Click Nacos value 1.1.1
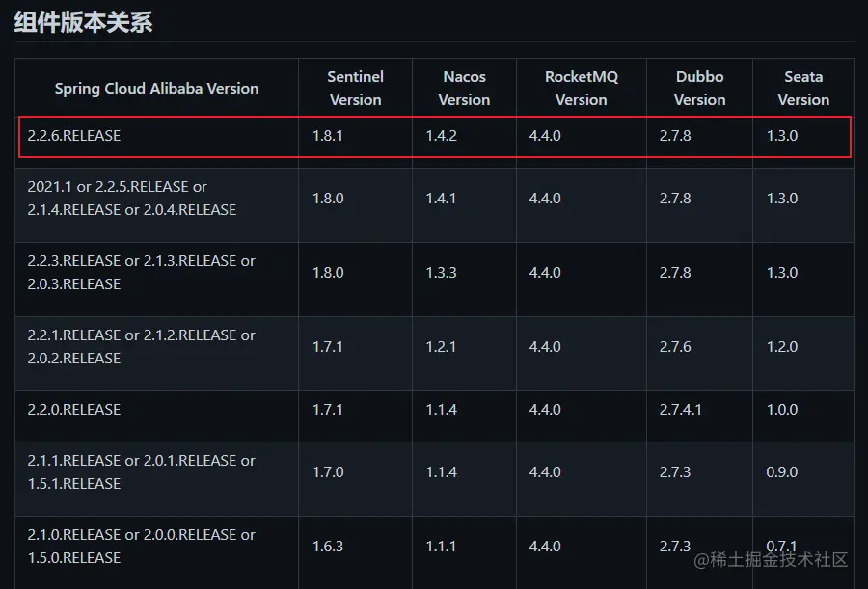This screenshot has width=868, height=589. click(x=441, y=546)
